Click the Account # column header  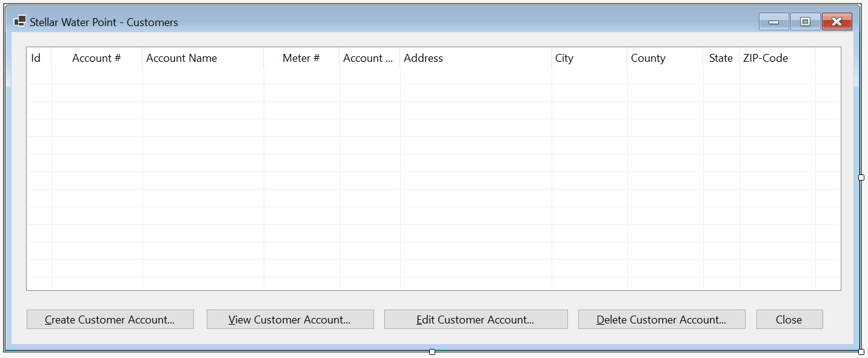click(97, 58)
